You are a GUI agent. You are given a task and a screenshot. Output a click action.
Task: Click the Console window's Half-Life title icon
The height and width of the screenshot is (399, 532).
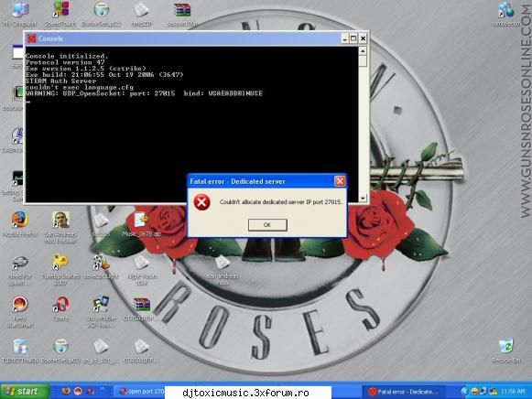[31, 38]
